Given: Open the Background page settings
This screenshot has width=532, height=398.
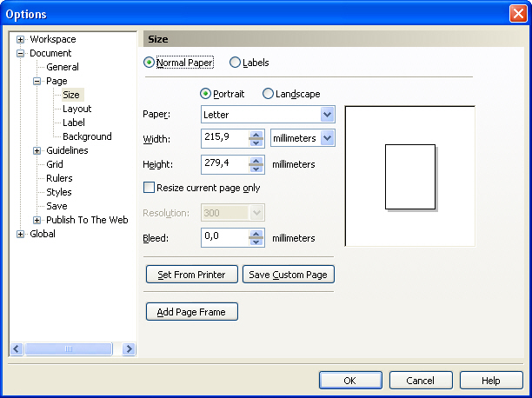Looking at the screenshot, I should click(x=87, y=136).
